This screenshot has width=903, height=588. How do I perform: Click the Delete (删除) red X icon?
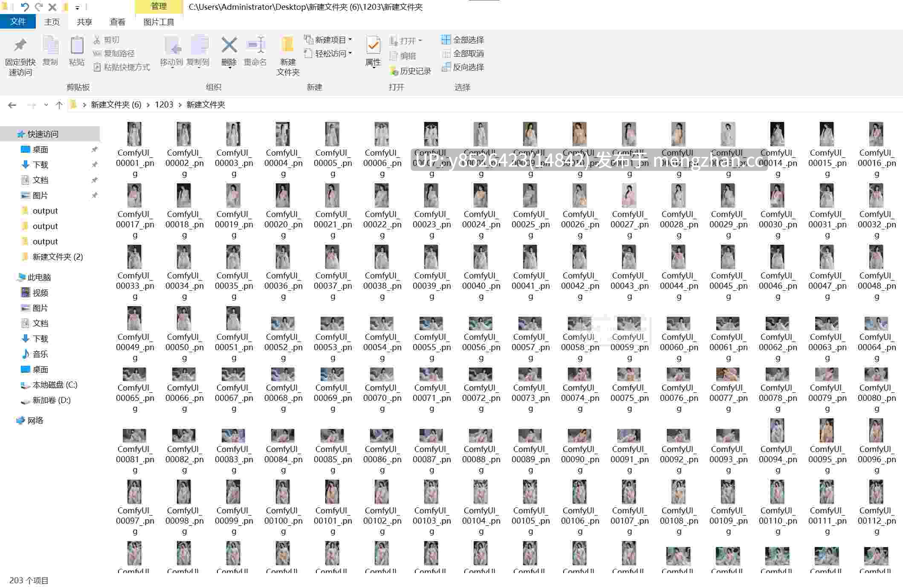click(229, 45)
